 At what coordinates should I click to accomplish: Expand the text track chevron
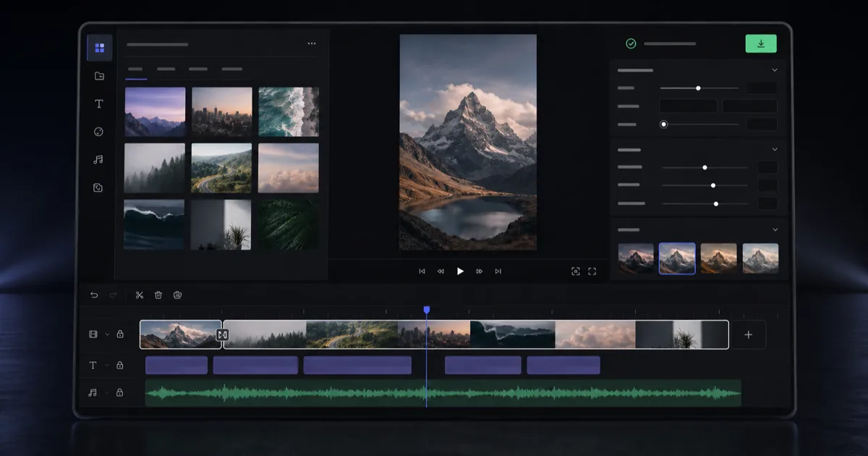pos(108,366)
